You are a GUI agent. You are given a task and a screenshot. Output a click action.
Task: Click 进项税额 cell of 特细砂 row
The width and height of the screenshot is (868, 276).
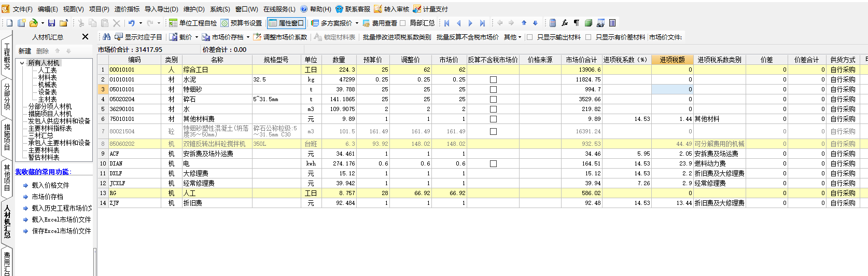coord(673,89)
